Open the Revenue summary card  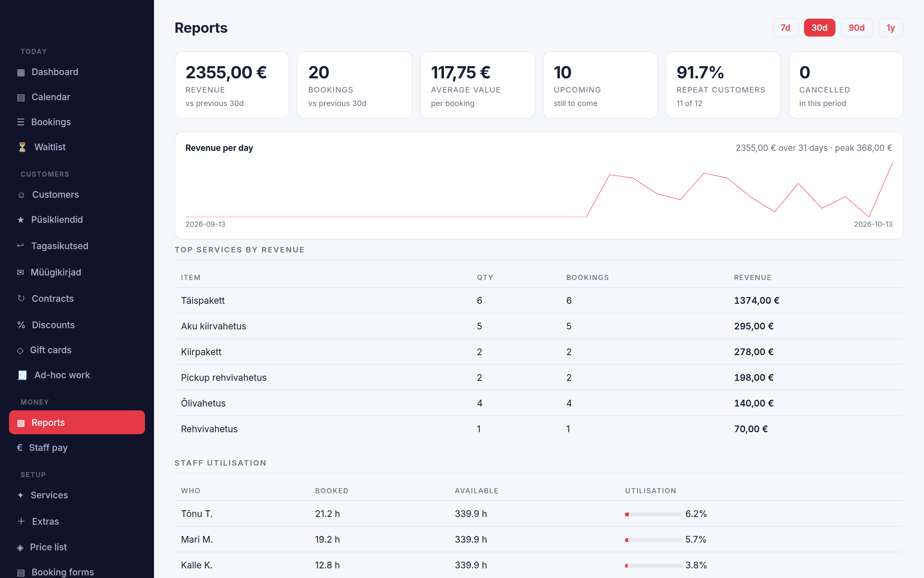[x=232, y=85]
